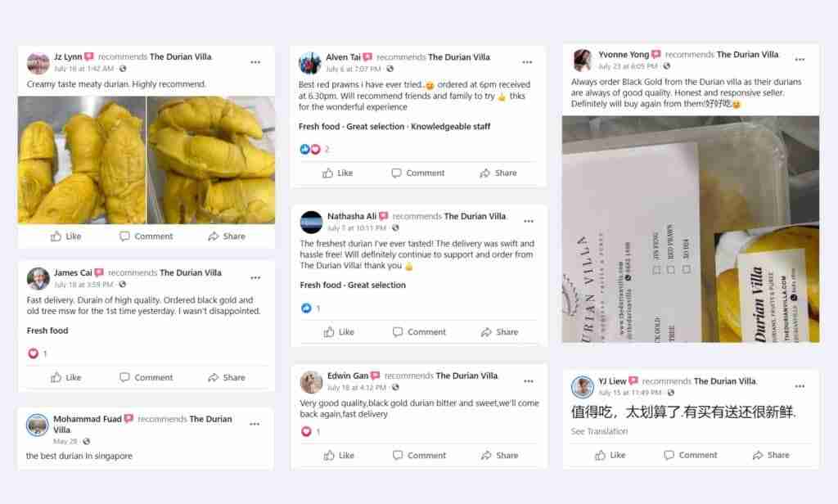The width and height of the screenshot is (838, 504).
Task: Open three-dot menu on Nathasha Ali's post
Action: tap(529, 221)
